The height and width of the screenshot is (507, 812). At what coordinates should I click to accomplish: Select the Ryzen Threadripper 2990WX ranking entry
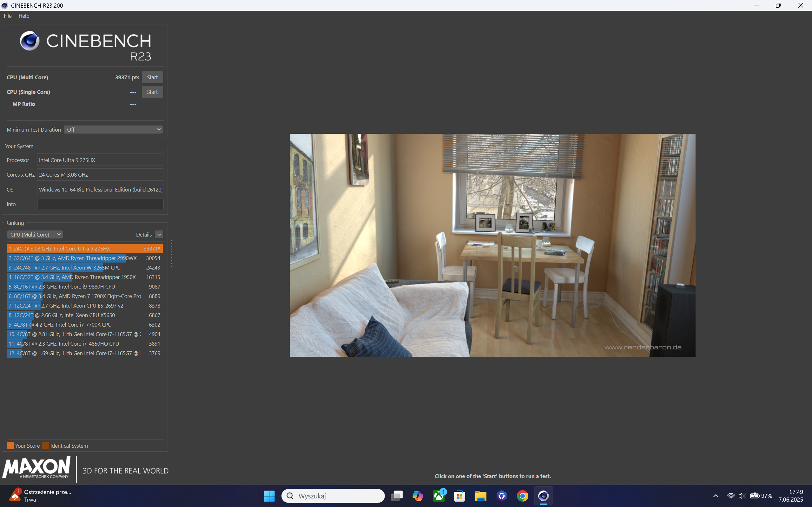(x=84, y=258)
